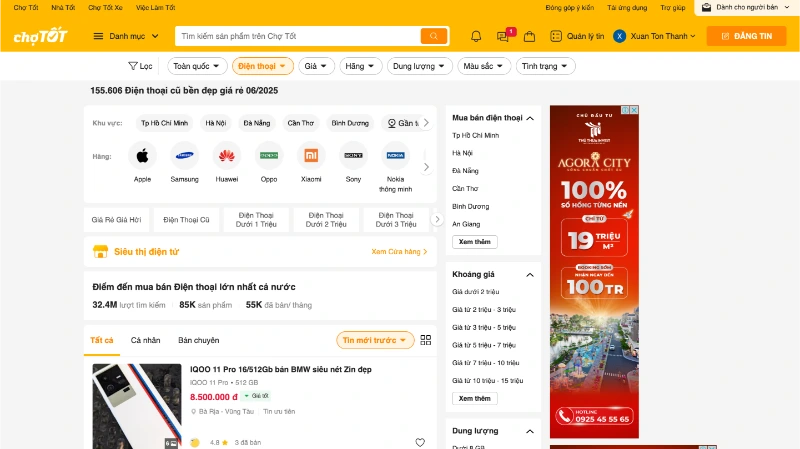
Task: Click the ĐĂNG TIN button
Action: point(746,36)
